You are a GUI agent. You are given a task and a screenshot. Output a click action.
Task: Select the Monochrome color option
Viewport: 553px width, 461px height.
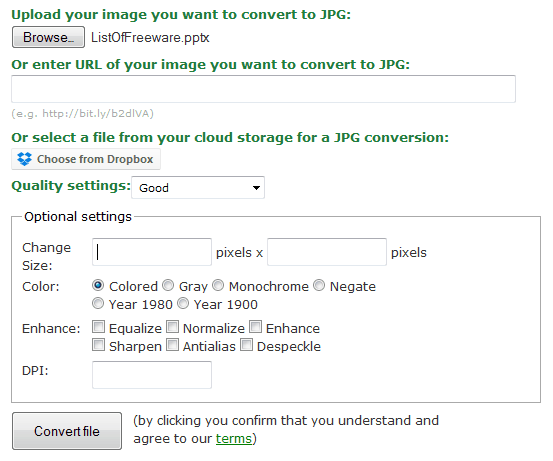[218, 285]
